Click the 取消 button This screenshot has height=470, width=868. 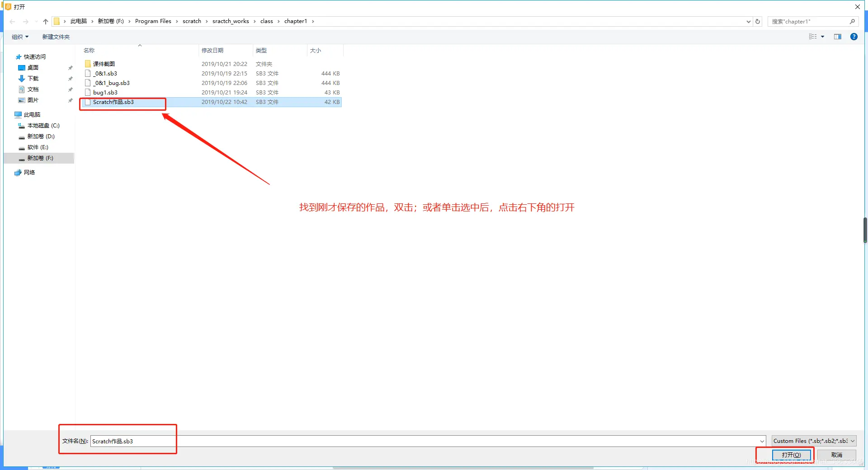(837, 455)
